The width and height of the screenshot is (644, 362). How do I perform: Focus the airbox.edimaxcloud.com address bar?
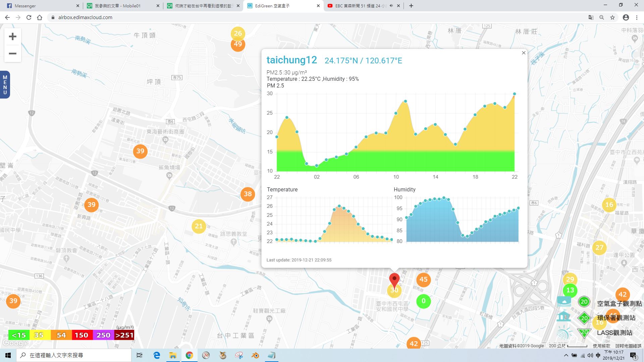[x=315, y=17]
